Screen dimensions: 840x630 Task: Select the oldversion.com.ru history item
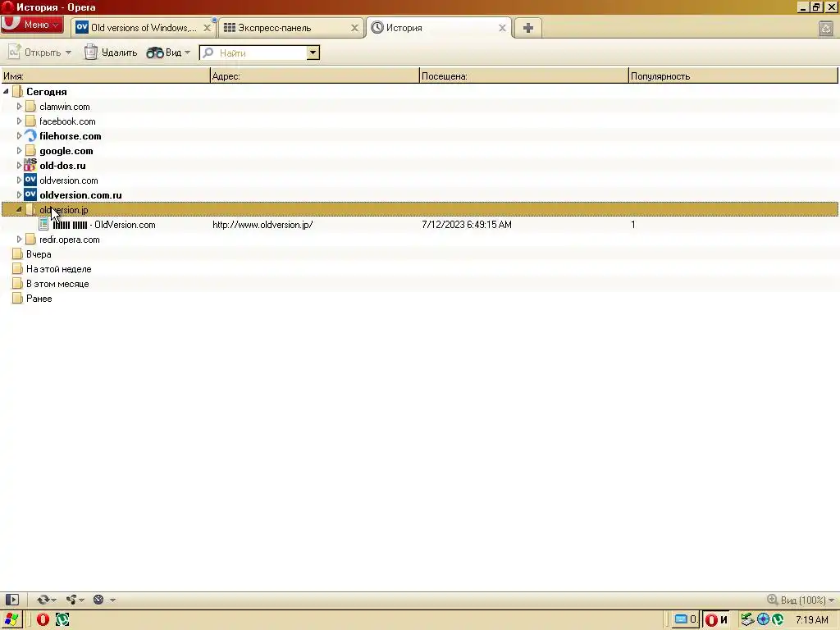80,195
